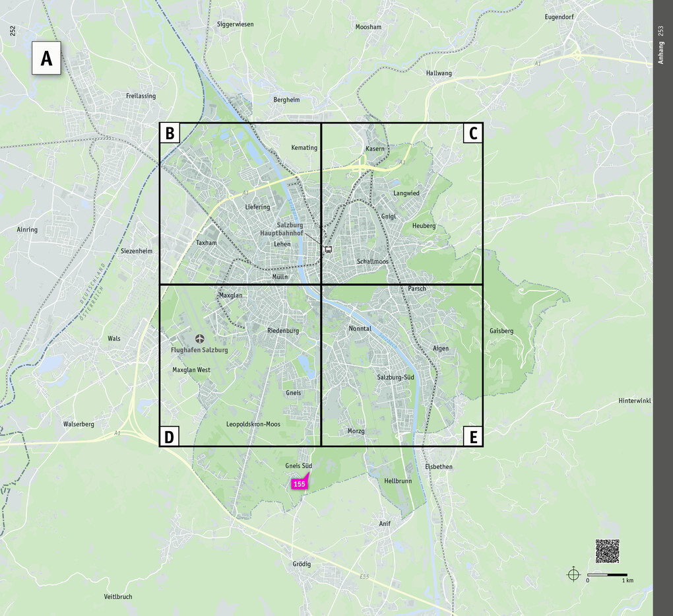Click the Kemating label
The width and height of the screenshot is (673, 616).
pos(304,148)
